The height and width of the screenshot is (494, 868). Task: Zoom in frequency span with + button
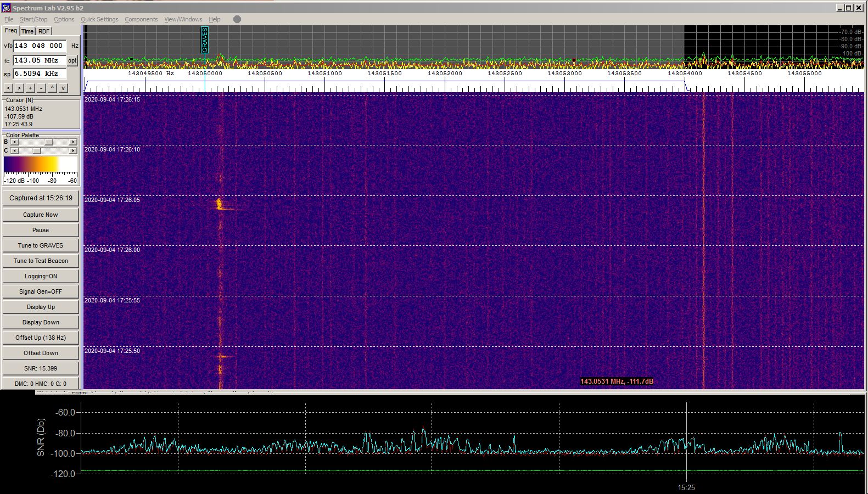click(30, 88)
